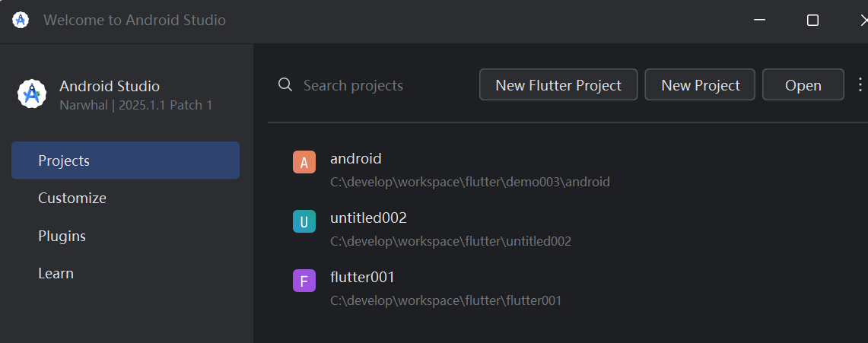Create a New Flutter Project
The height and width of the screenshot is (343, 868).
pyautogui.click(x=558, y=84)
